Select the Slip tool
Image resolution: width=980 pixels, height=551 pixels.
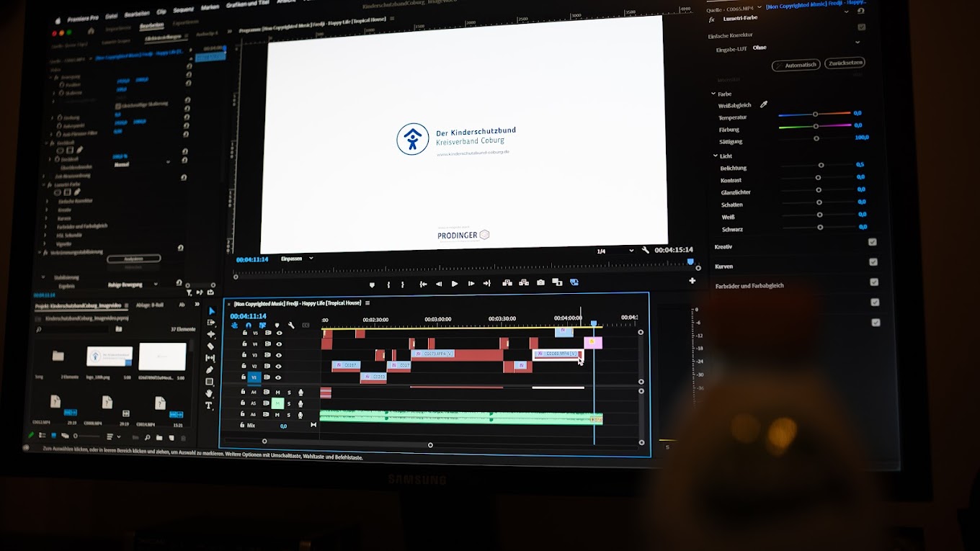coord(210,358)
